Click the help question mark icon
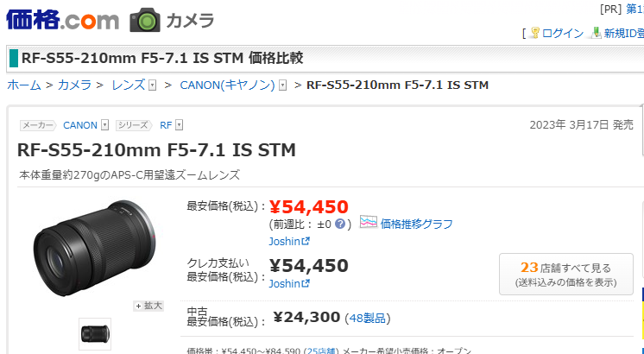 pyautogui.click(x=341, y=224)
